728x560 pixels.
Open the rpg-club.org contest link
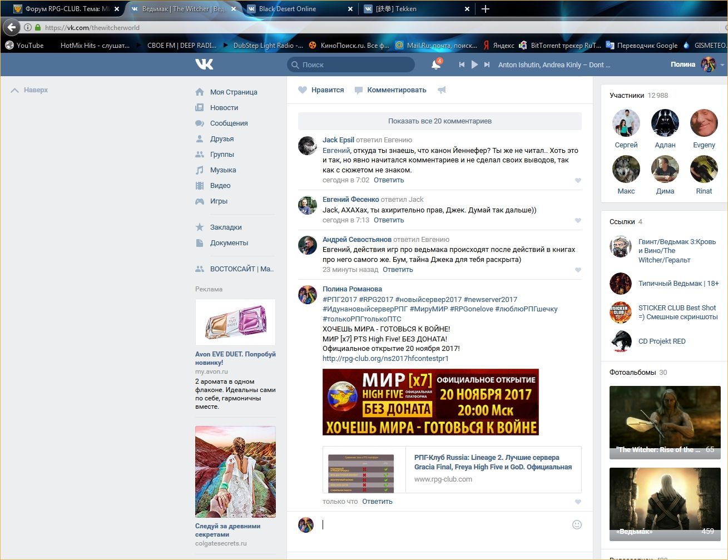click(x=385, y=358)
